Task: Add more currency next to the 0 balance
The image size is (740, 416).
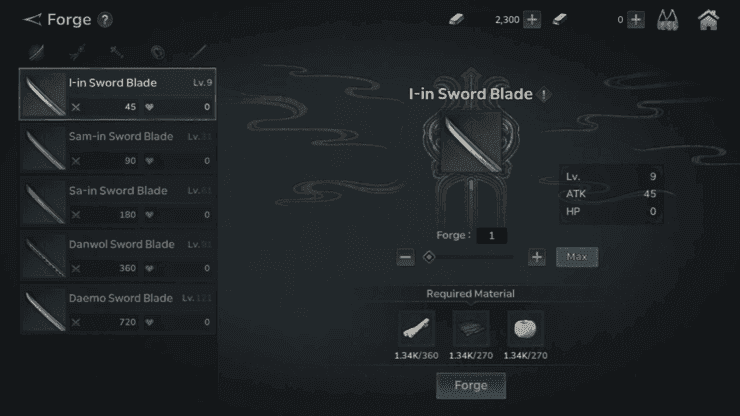Action: [x=636, y=20]
